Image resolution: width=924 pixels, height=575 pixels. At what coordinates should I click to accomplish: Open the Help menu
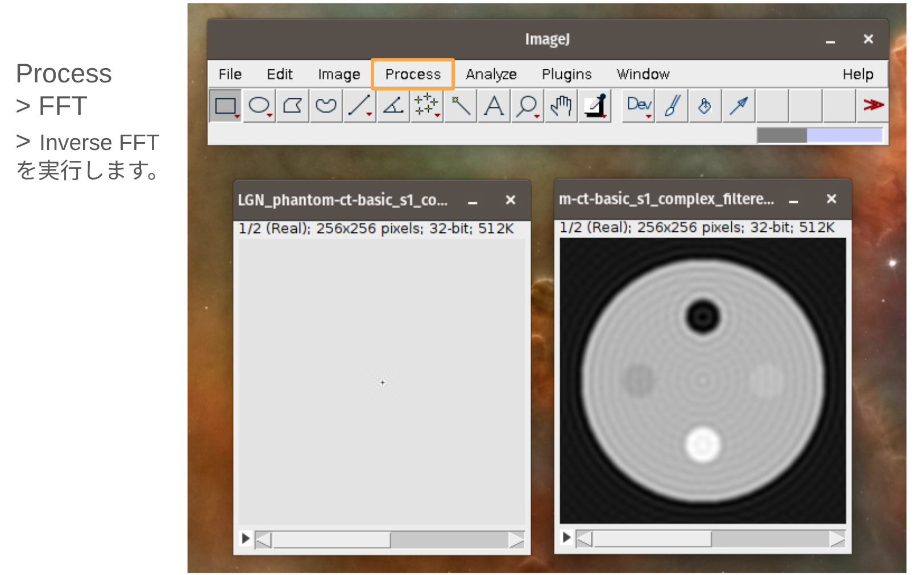click(x=858, y=74)
